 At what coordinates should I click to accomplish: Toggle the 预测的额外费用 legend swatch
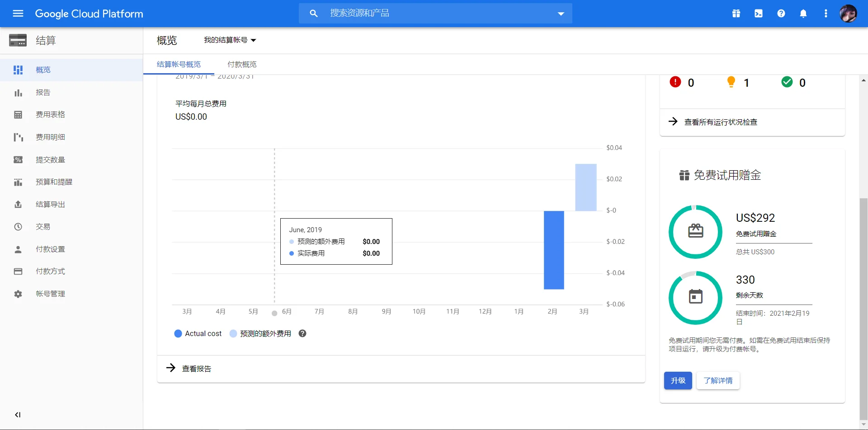[233, 333]
